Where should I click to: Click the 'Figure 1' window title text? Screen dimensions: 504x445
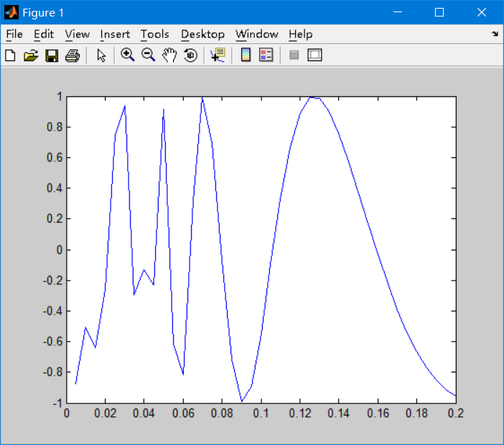tap(43, 12)
